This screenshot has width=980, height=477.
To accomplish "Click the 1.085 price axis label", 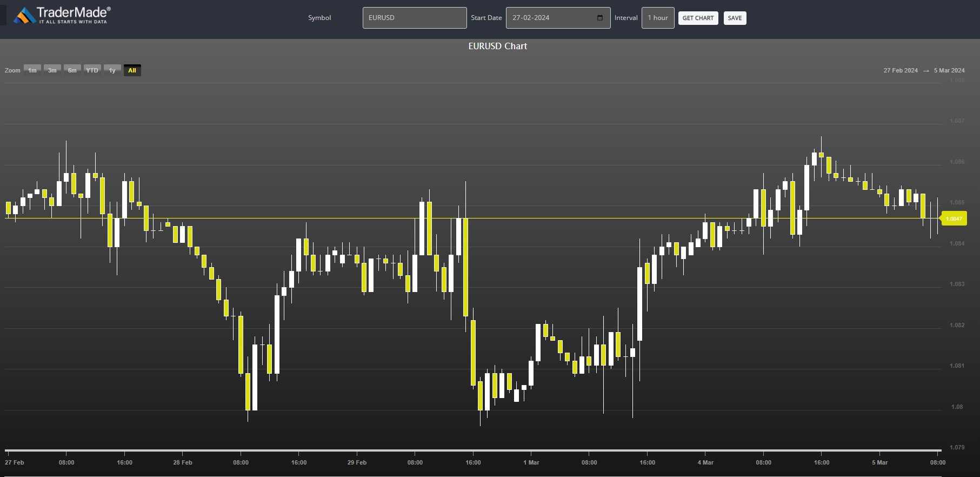I will (x=957, y=202).
